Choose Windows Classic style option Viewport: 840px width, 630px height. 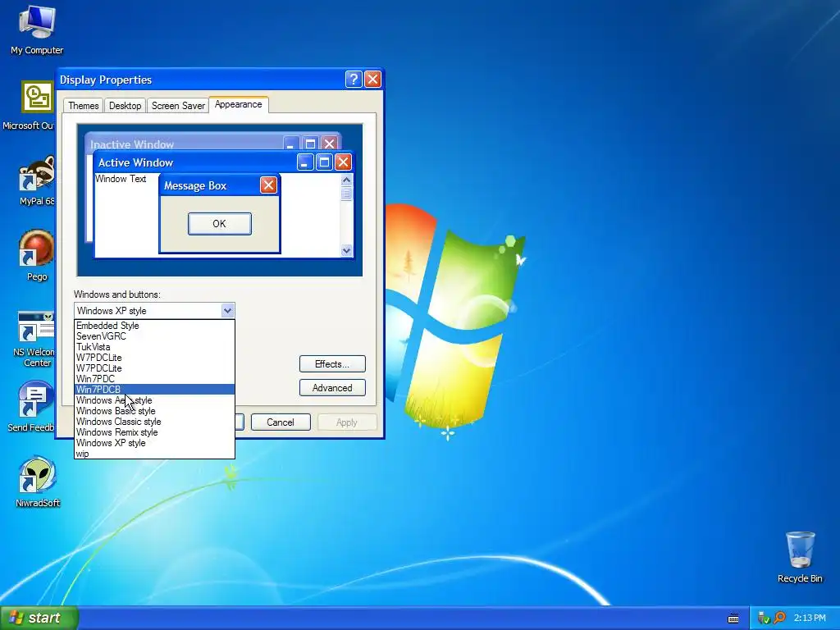[x=154, y=422]
